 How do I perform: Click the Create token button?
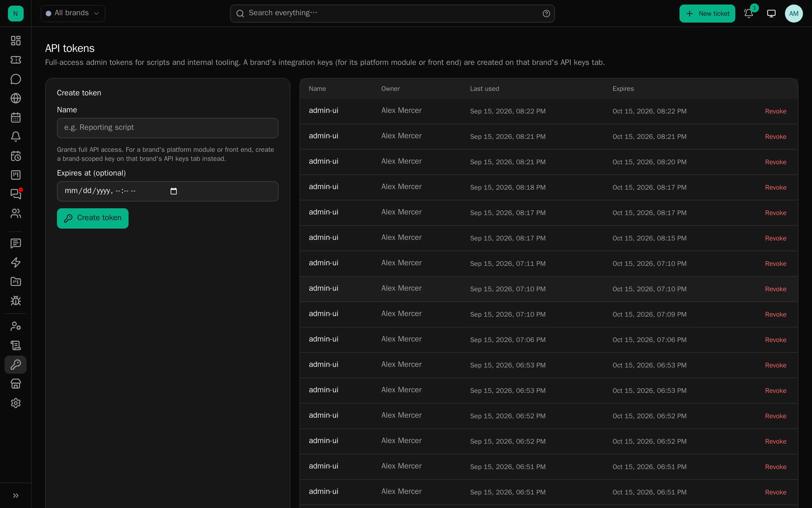tap(92, 218)
